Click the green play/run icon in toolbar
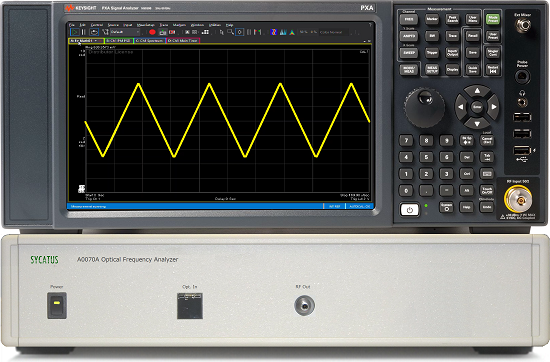The height and width of the screenshot is (362, 550). (75, 32)
